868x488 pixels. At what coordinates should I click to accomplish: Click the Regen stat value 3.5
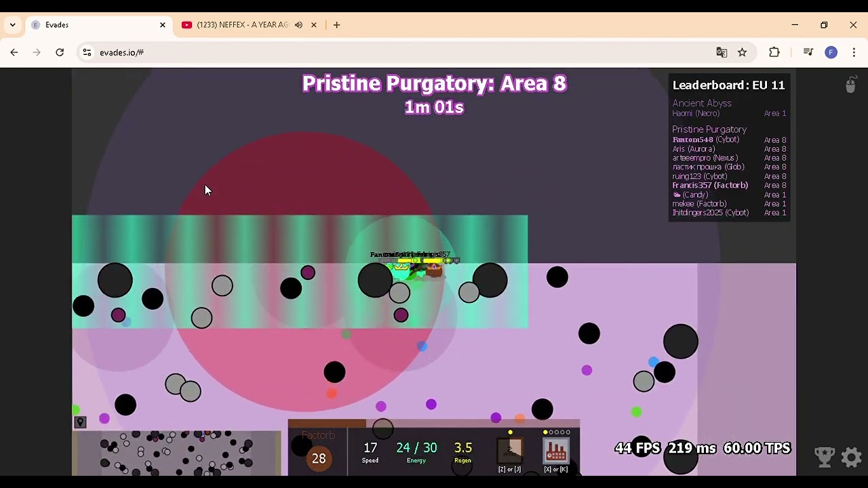point(463,448)
